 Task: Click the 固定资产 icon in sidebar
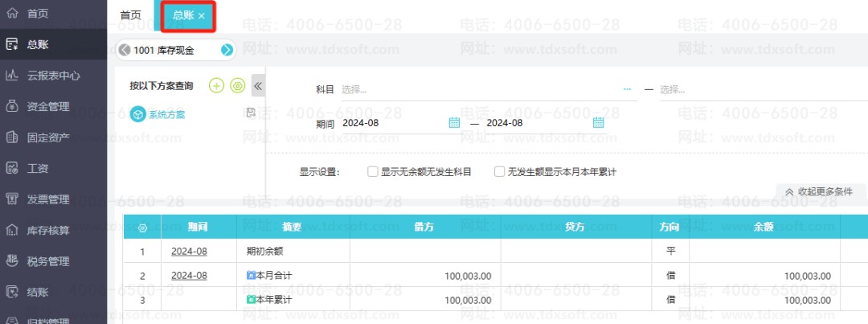tap(12, 138)
